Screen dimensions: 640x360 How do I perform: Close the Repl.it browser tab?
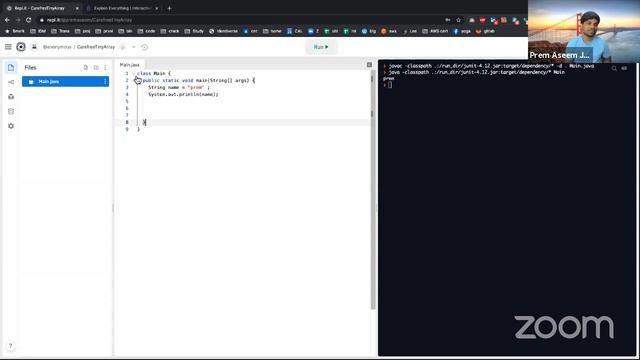[77, 8]
